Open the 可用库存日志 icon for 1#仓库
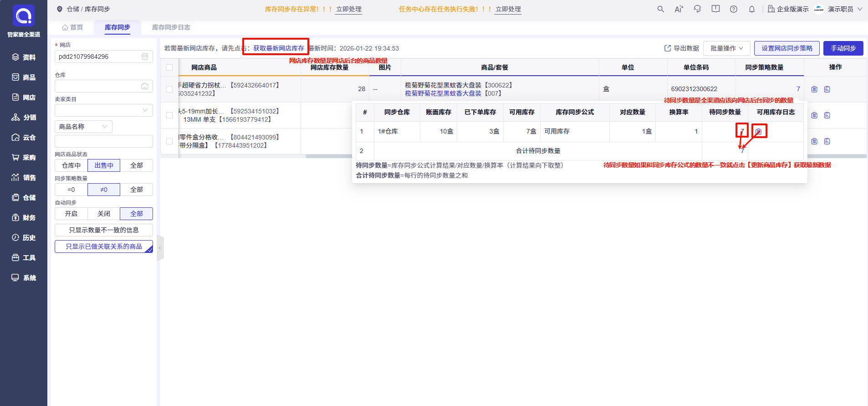Screen dimensions: 868x406 point(758,131)
